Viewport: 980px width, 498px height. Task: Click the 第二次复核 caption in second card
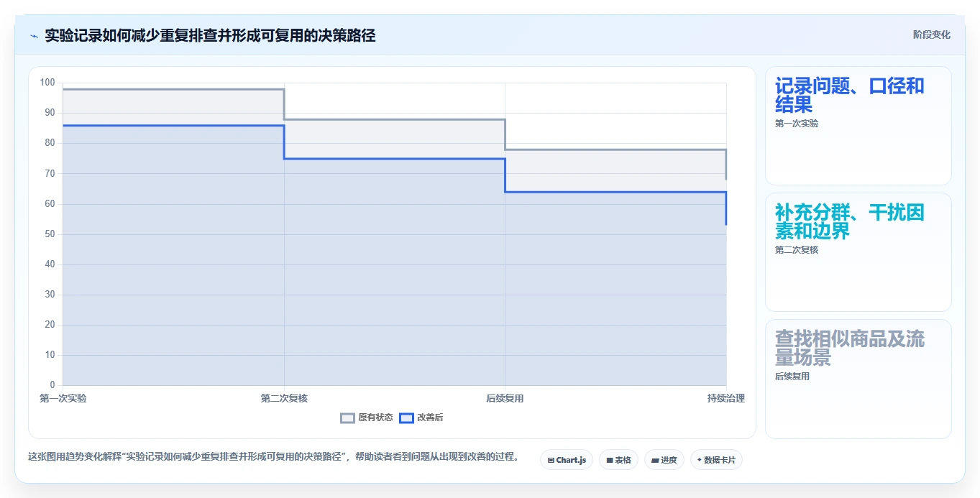797,250
